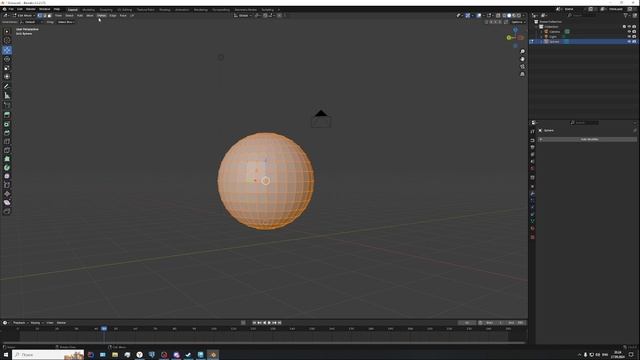Switch perspective/orthographic with the grid icon
Image resolution: width=640 pixels, height=360 pixels.
[x=522, y=74]
